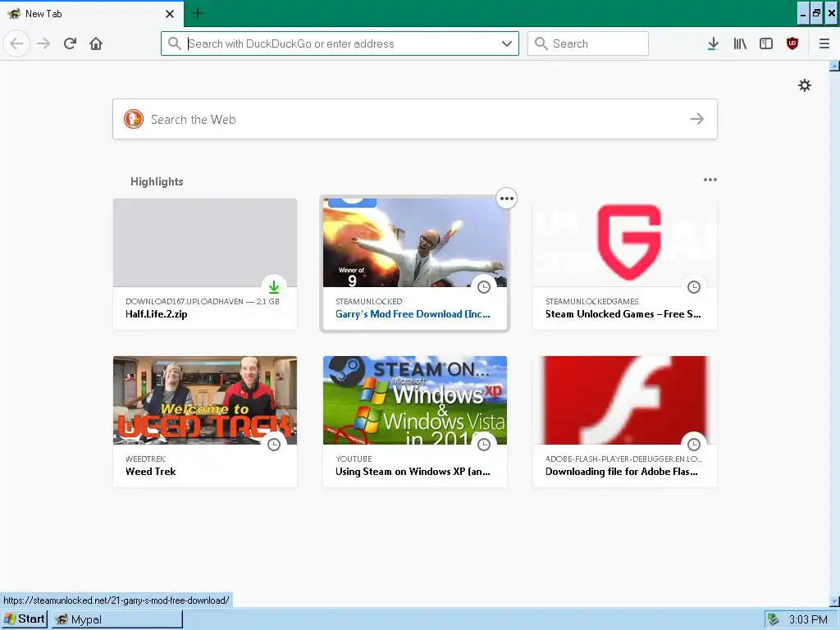Open the hamburger application menu

824,43
